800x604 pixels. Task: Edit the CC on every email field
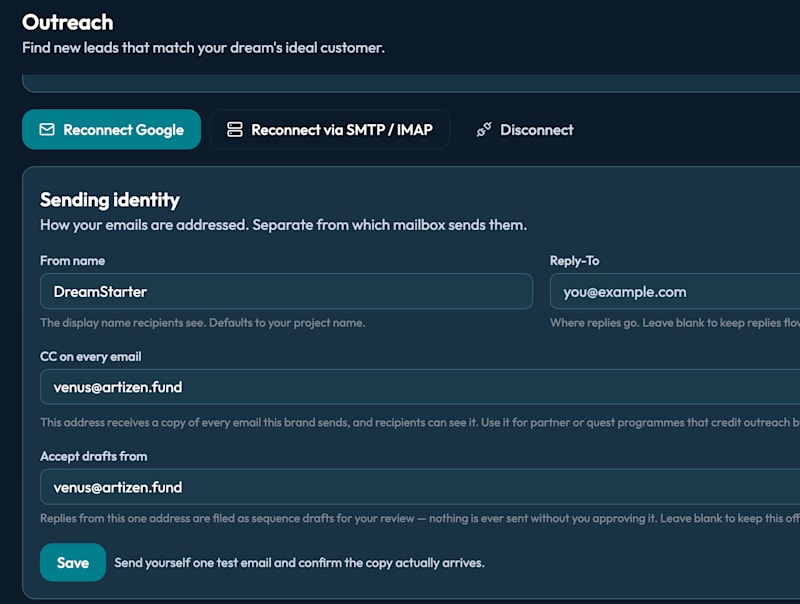pos(420,387)
